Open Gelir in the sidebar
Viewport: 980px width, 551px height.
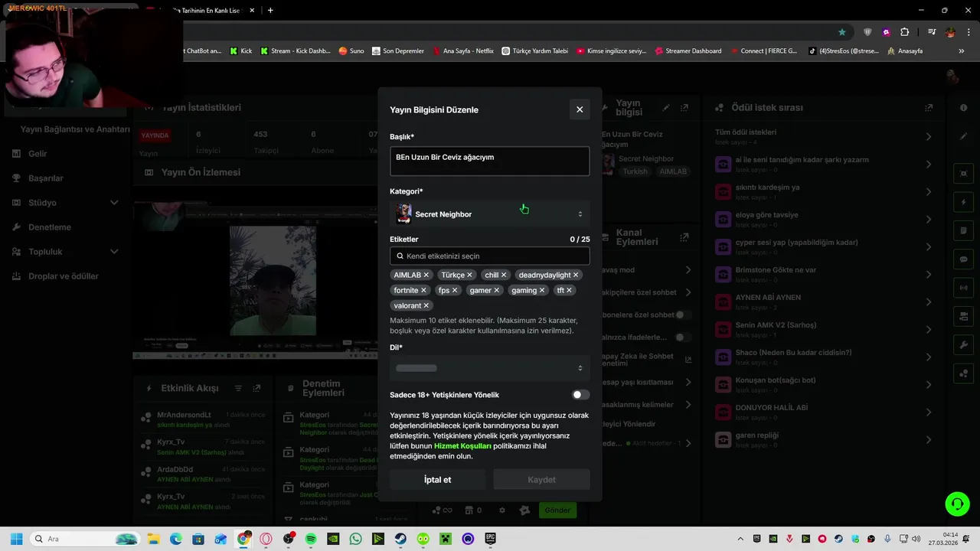coord(38,154)
